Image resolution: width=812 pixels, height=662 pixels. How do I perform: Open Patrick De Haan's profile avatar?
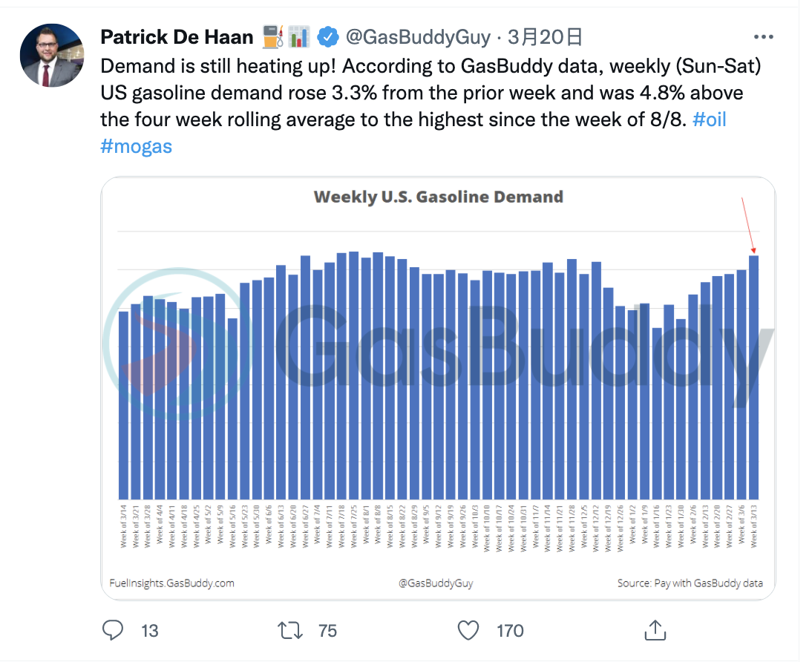[51, 56]
